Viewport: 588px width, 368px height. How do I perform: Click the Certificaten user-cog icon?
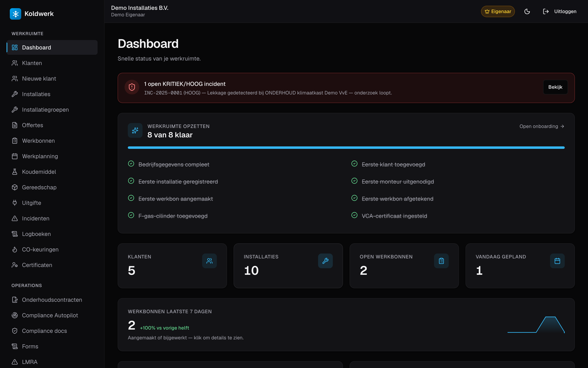(15, 265)
